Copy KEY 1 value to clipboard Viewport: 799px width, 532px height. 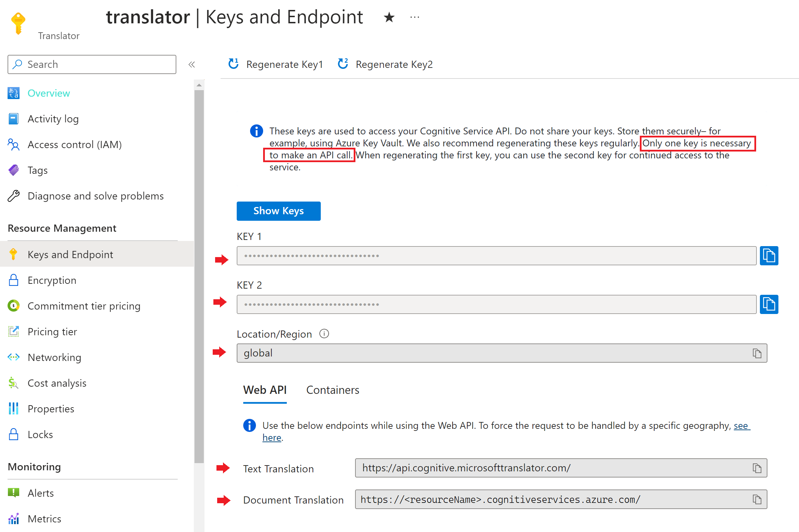click(x=770, y=255)
